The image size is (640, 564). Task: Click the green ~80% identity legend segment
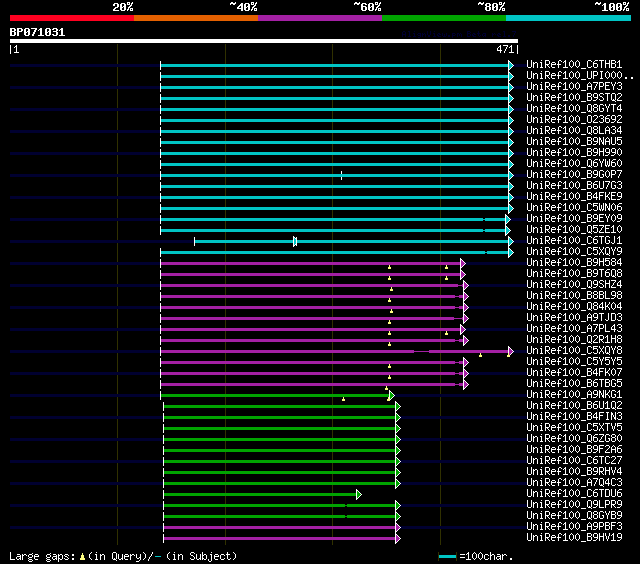click(444, 18)
